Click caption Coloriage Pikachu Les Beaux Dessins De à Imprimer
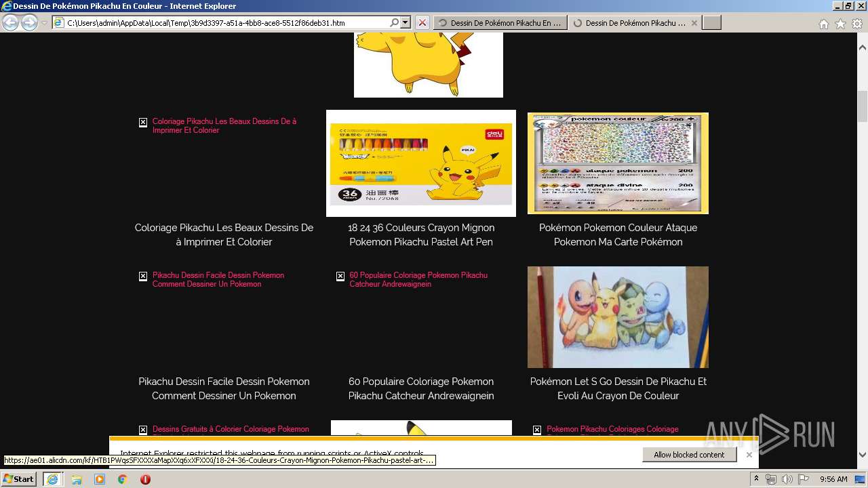Image resolution: width=868 pixels, height=488 pixels. [224, 235]
